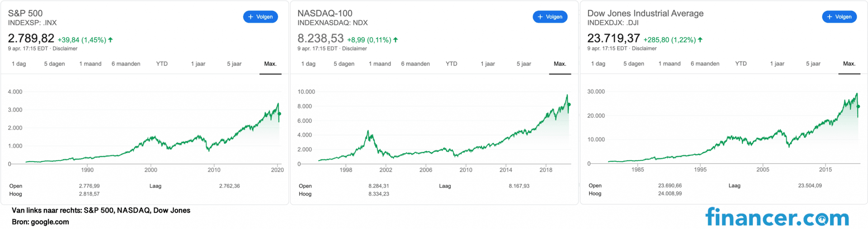Image resolution: width=868 pixels, height=229 pixels.
Task: Click the green up arrow beside S&P 500 change
Action: coord(110,40)
